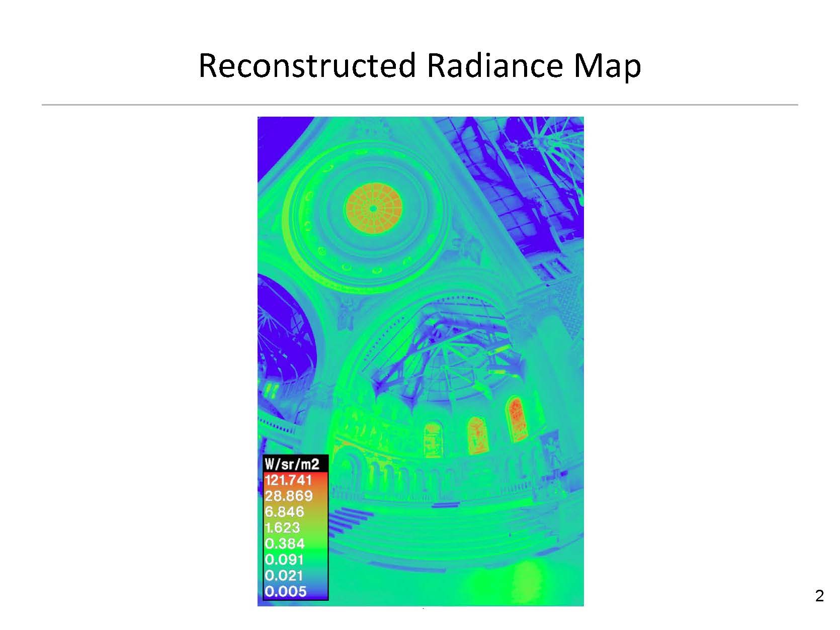This screenshot has width=840, height=630.
Task: Click the horizontal divider line under title
Action: (419, 105)
